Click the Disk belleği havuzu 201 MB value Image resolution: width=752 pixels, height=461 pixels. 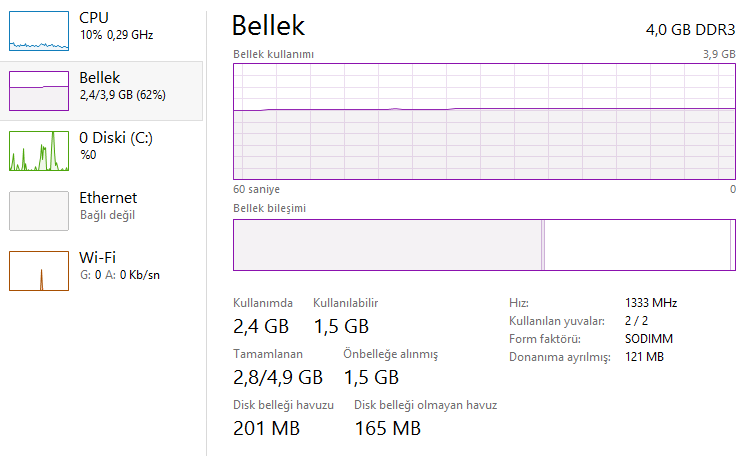point(266,428)
